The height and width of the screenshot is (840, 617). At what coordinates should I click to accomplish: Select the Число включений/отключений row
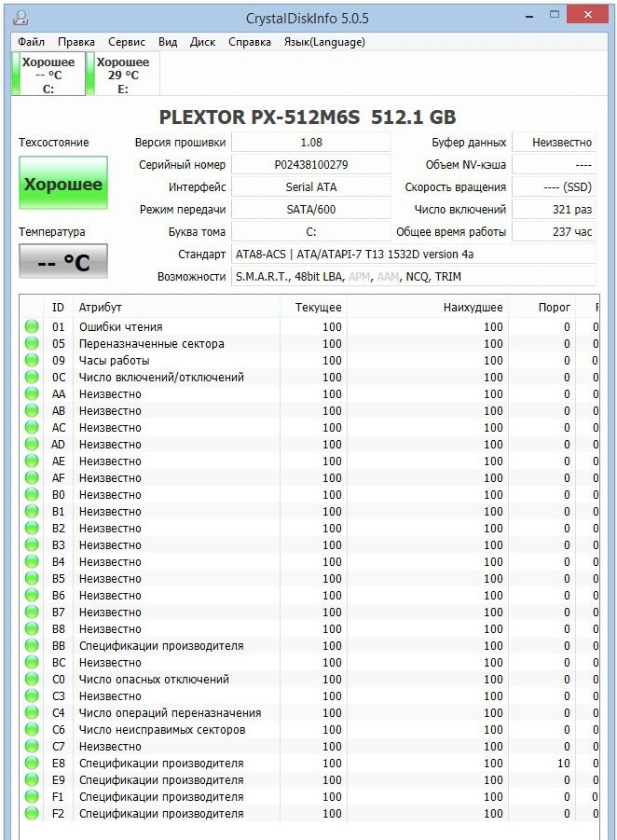[x=309, y=378]
